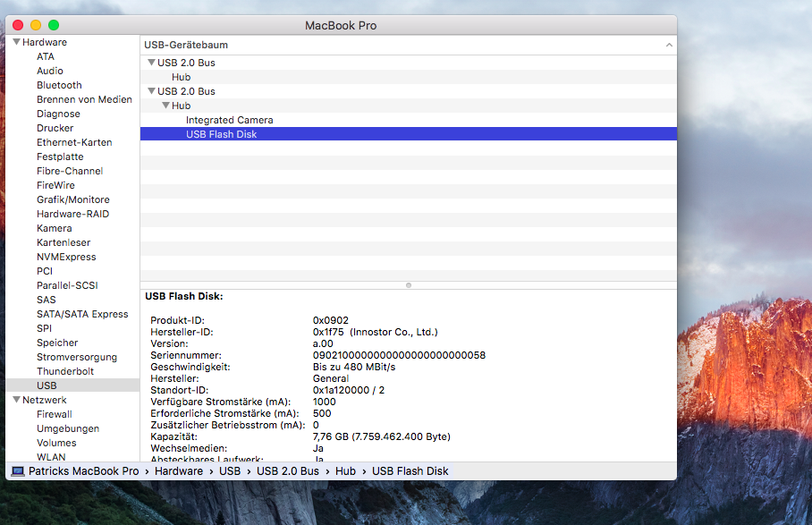Open the Thunderbolt category

[x=65, y=371]
